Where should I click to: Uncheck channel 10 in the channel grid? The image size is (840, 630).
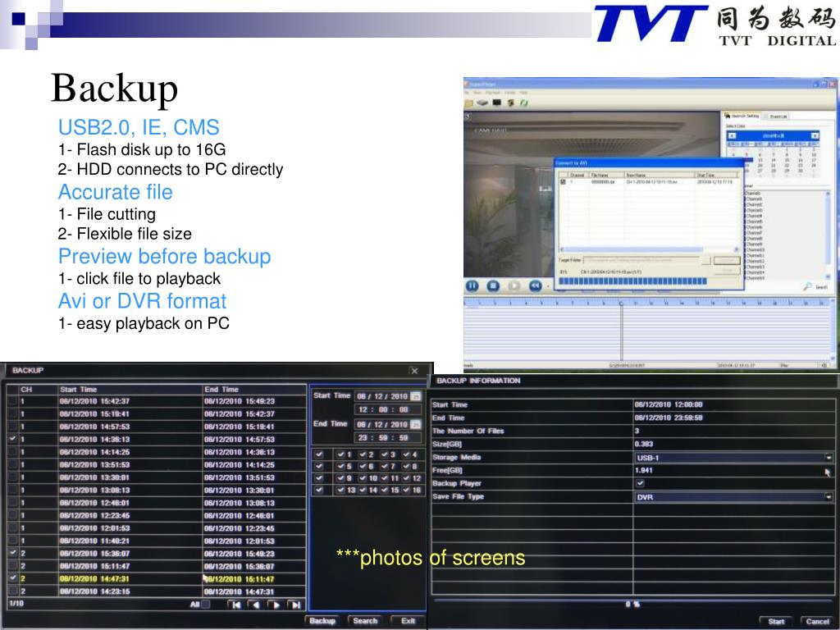[x=363, y=478]
